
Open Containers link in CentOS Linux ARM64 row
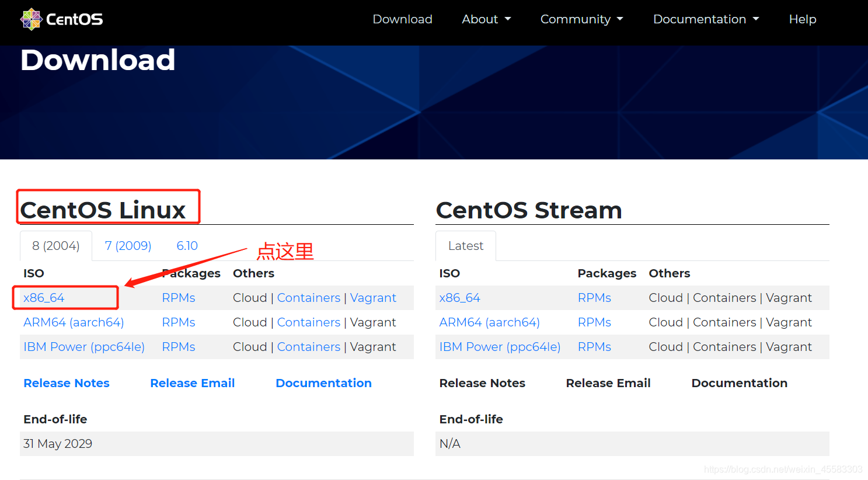[x=309, y=322]
